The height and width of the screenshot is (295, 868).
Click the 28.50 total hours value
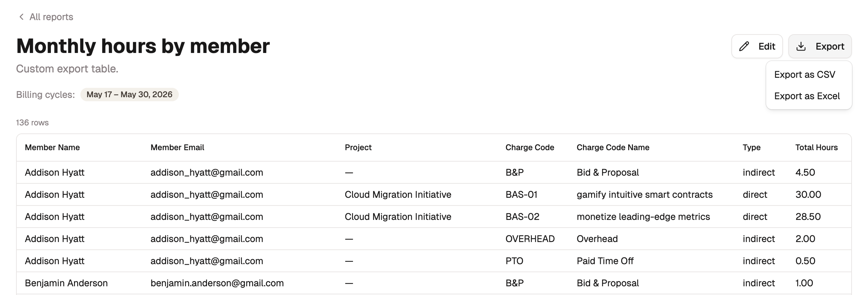click(808, 217)
